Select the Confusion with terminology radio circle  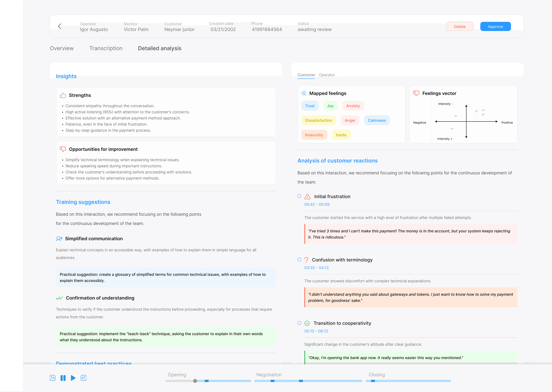[299, 259]
